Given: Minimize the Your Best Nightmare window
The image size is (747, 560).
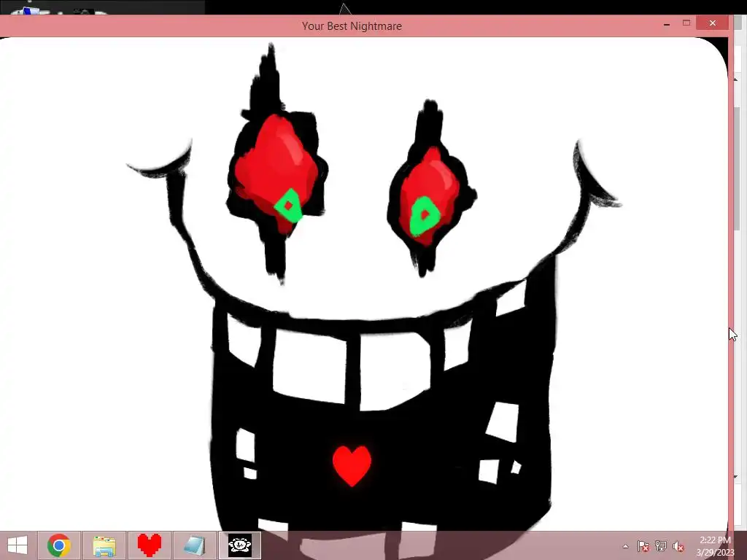Looking at the screenshot, I should pyautogui.click(x=667, y=23).
